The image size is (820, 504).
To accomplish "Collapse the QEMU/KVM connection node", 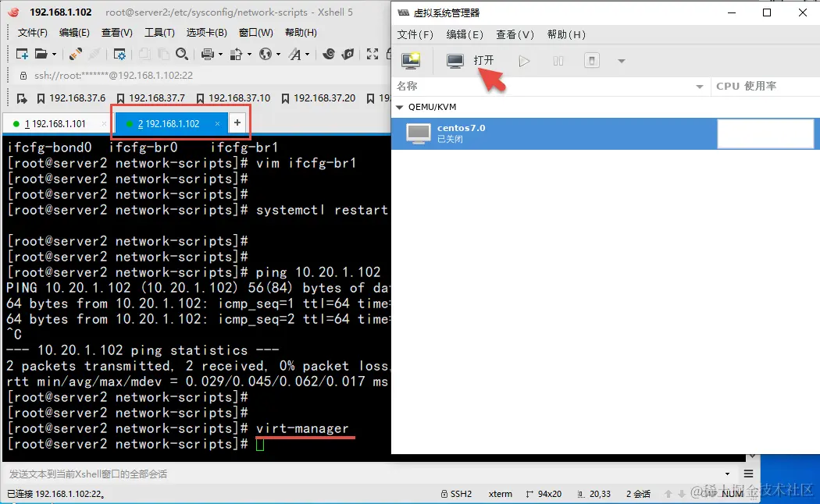I will (400, 107).
